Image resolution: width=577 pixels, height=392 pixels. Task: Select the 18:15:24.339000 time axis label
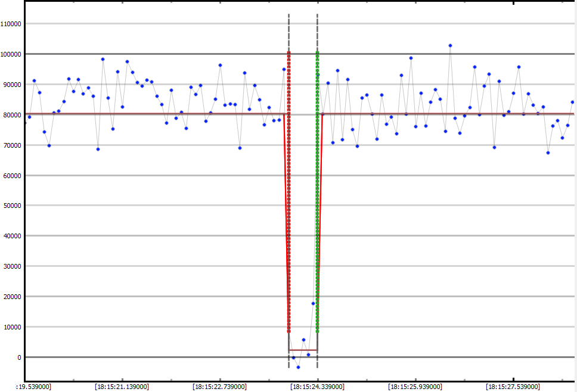[318, 387]
